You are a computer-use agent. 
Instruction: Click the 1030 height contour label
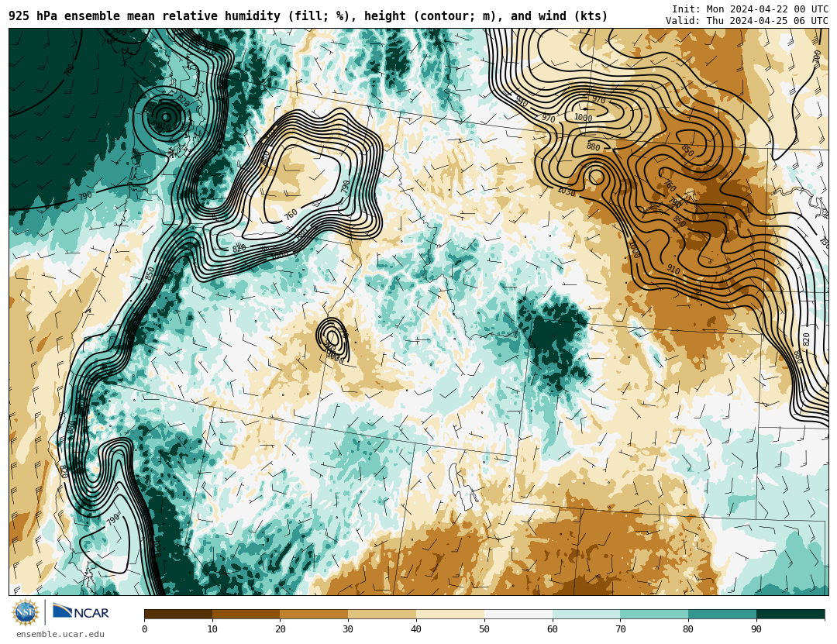tap(567, 191)
